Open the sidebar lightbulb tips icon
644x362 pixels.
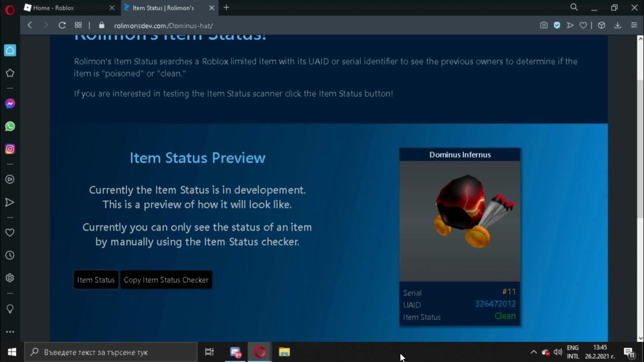coord(10,309)
